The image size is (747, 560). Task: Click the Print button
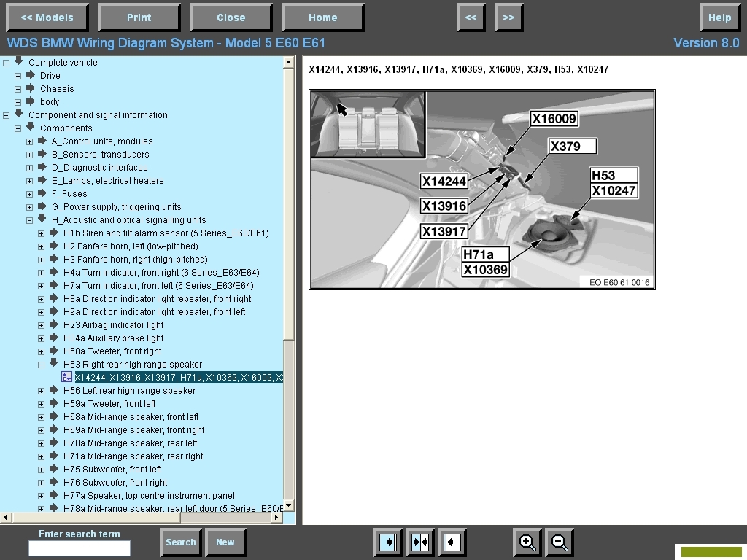coord(139,17)
